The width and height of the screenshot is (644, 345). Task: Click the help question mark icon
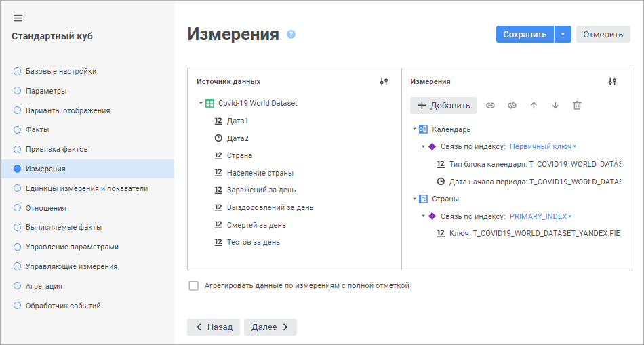tap(291, 34)
